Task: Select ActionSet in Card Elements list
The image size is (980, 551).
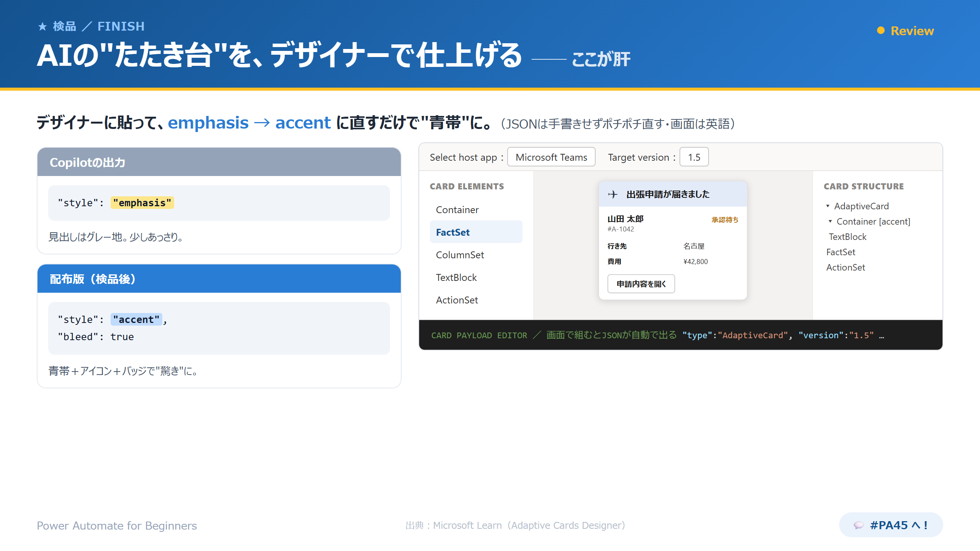Action: pyautogui.click(x=476, y=300)
